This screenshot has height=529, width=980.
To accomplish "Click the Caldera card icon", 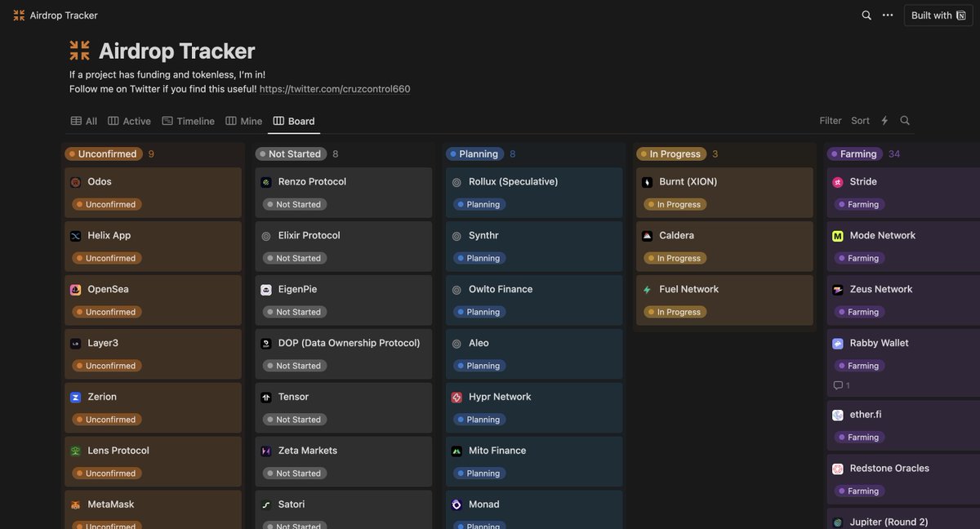I will [647, 236].
